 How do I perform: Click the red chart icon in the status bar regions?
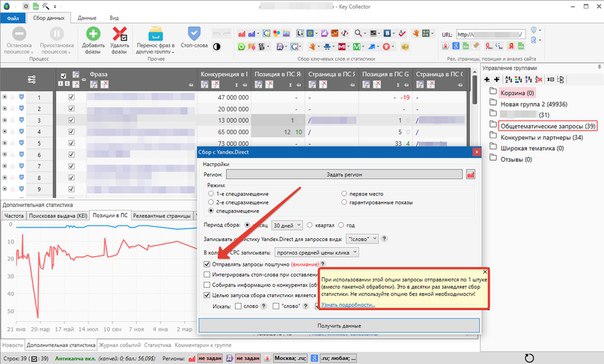(x=191, y=358)
